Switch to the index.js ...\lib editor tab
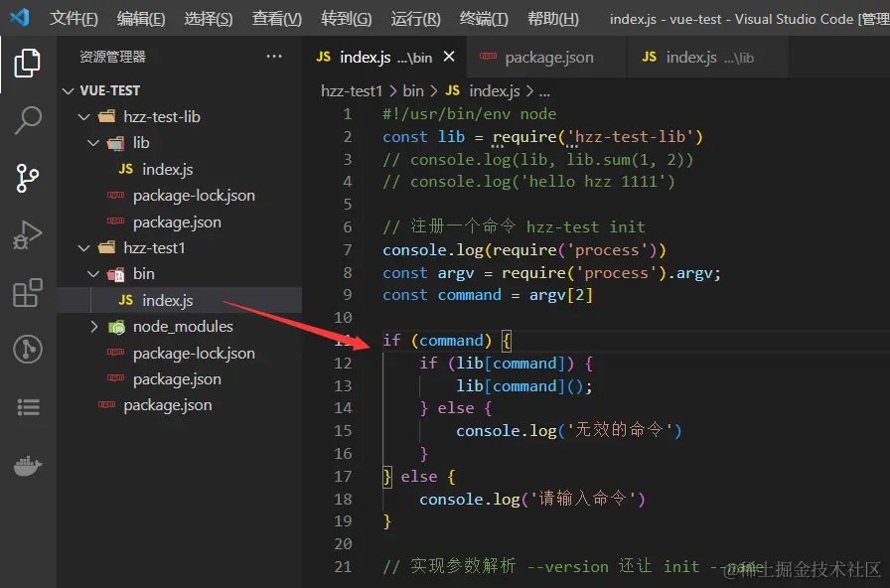The height and width of the screenshot is (588, 890). (707, 57)
